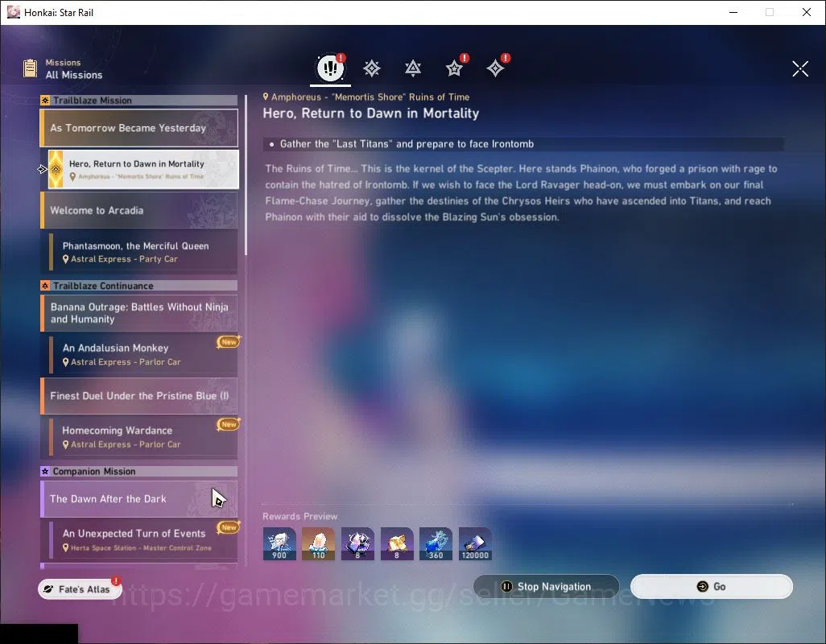Click the Trailblaze Mission section header
Viewport: 826px width, 644px height.
pyautogui.click(x=139, y=100)
